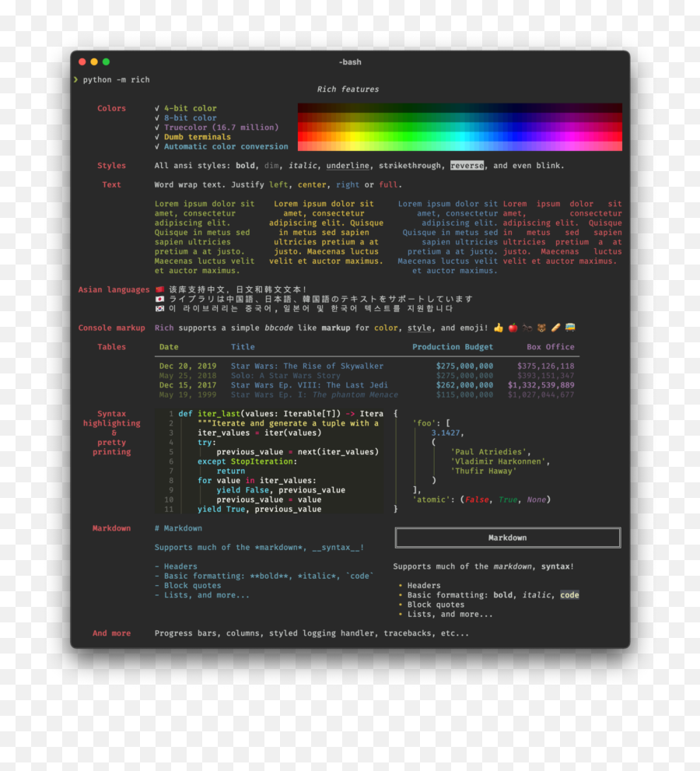Click the Markdown panel title box
Screen dimensions: 700x771
(508, 538)
